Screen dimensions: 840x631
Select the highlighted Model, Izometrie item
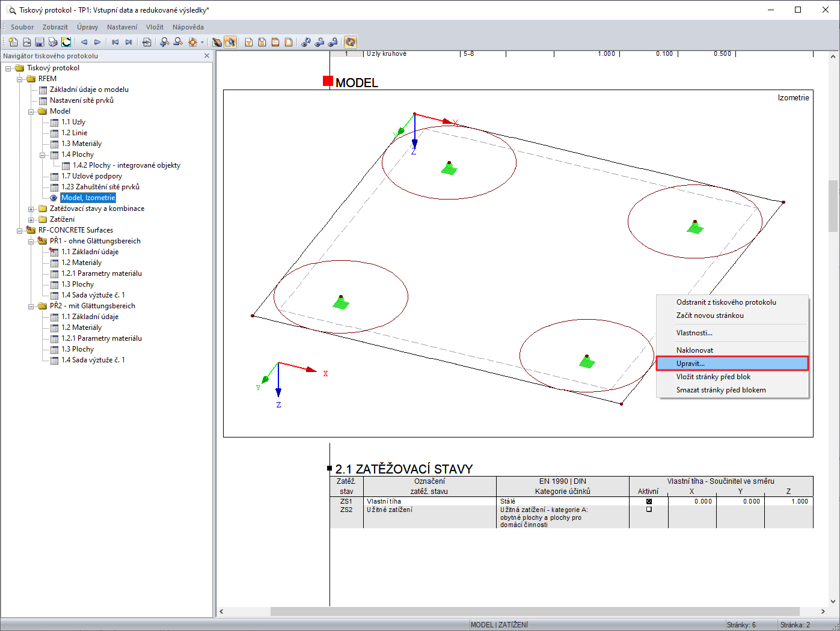88,198
